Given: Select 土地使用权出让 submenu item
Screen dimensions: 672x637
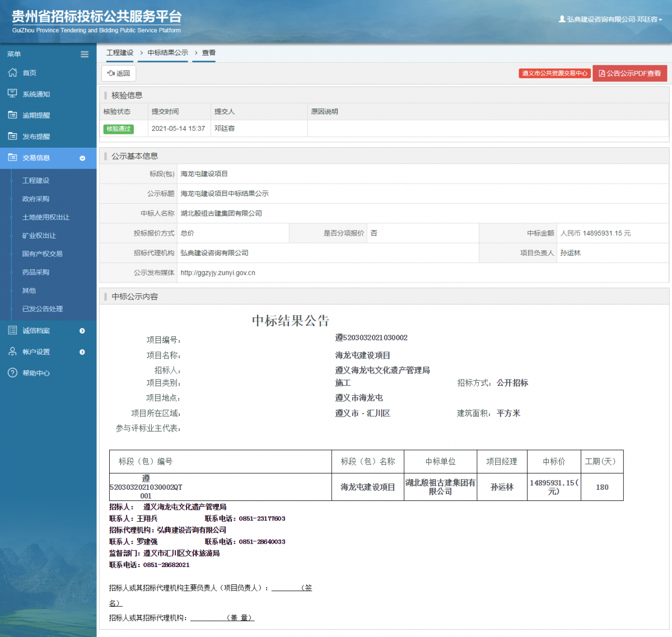Looking at the screenshot, I should [46, 217].
